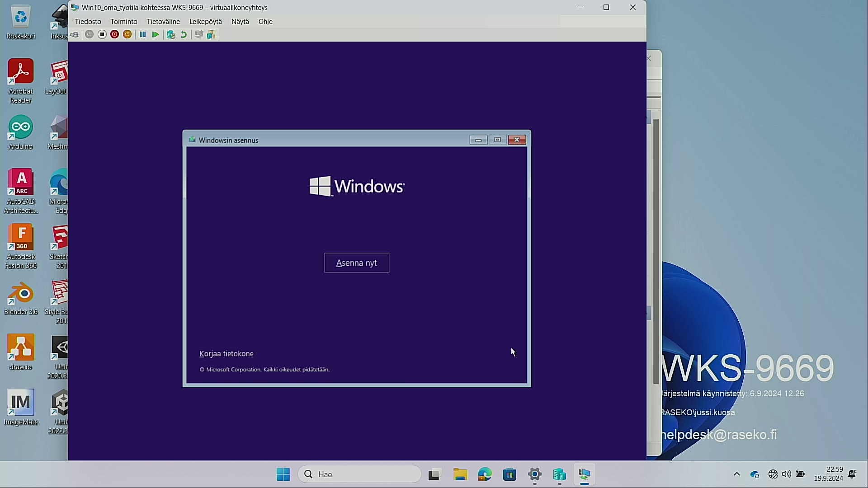868x488 pixels.
Task: Create a checkpoint with the toolbar icon
Action: (171, 35)
